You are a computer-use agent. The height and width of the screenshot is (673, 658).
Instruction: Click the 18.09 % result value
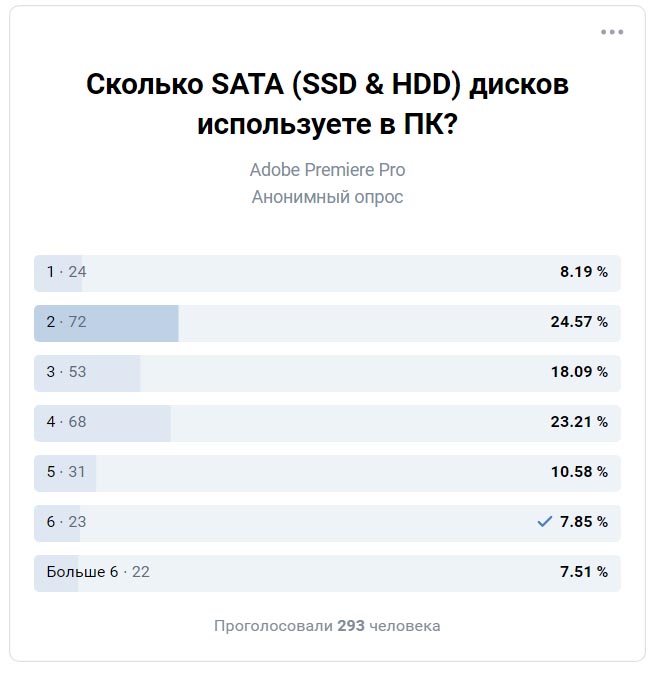579,372
